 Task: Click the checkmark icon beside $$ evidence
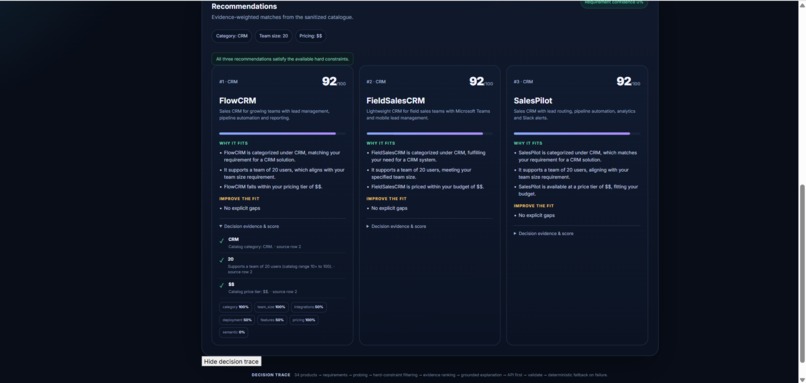222,285
